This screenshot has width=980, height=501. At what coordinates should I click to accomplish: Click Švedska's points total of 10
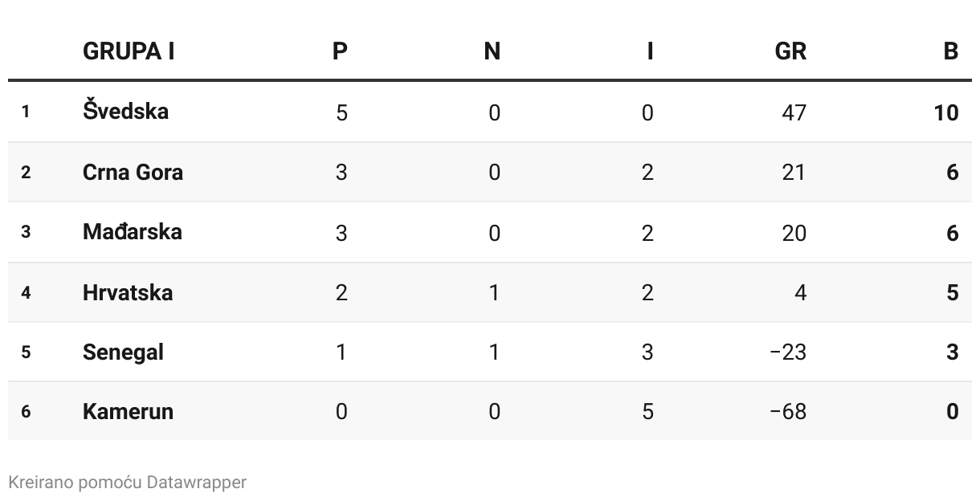coord(945,112)
